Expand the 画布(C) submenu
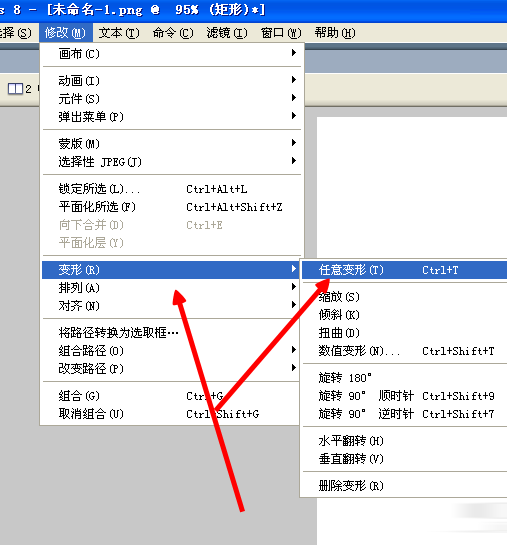The image size is (507, 545). (x=172, y=54)
